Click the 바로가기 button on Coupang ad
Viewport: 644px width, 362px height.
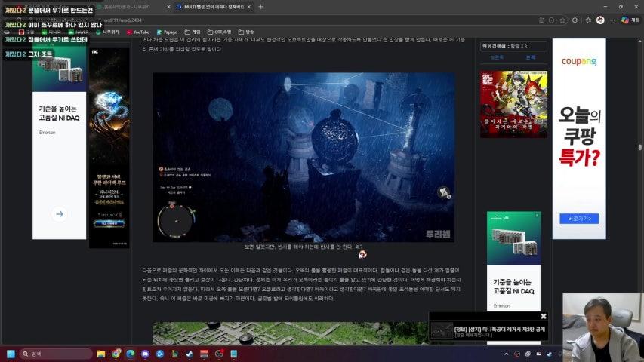click(578, 219)
